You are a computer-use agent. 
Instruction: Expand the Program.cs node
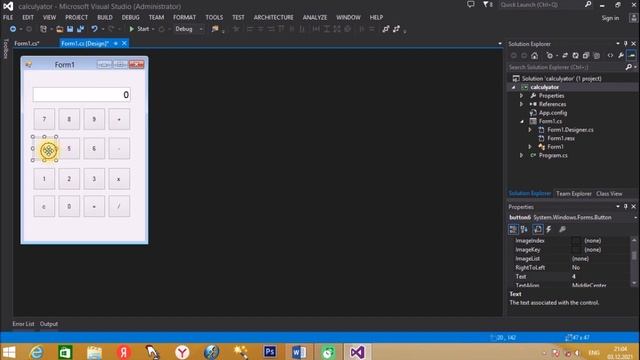coord(521,155)
